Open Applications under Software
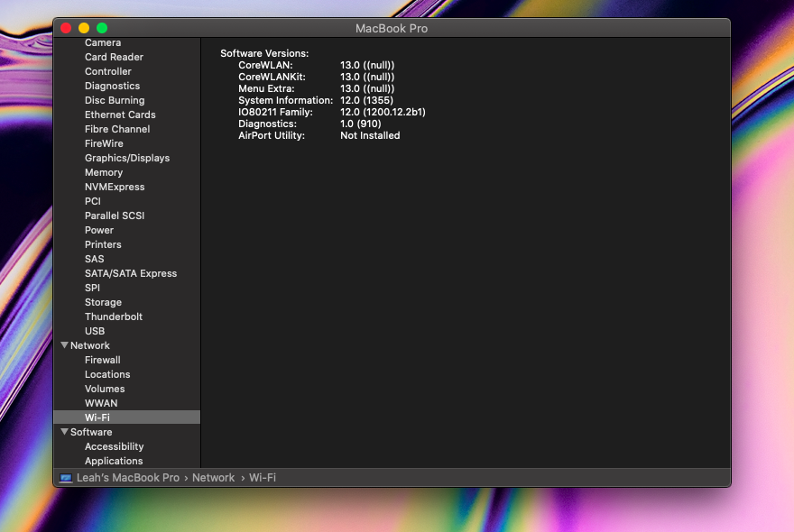The image size is (794, 532). [x=114, y=461]
